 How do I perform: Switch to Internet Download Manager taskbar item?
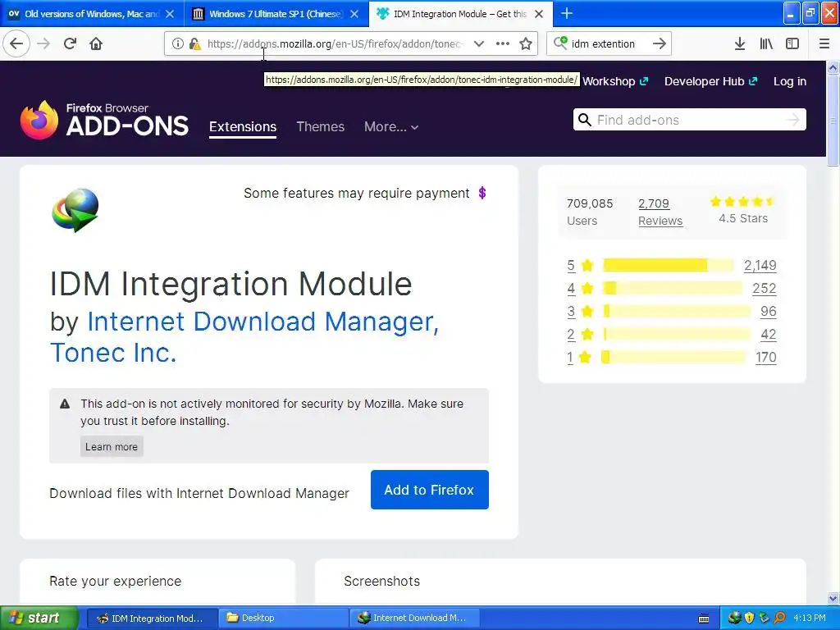coord(414,619)
